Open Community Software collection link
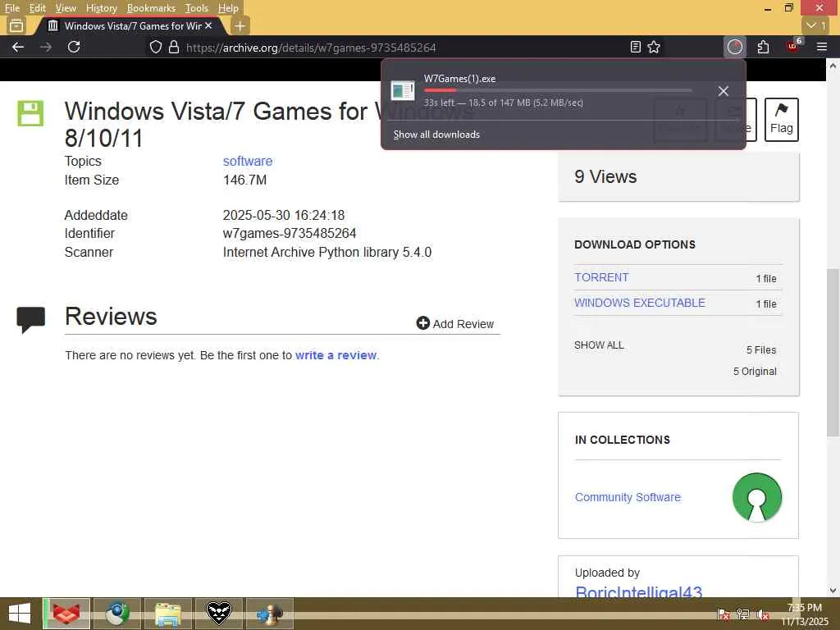 click(628, 497)
